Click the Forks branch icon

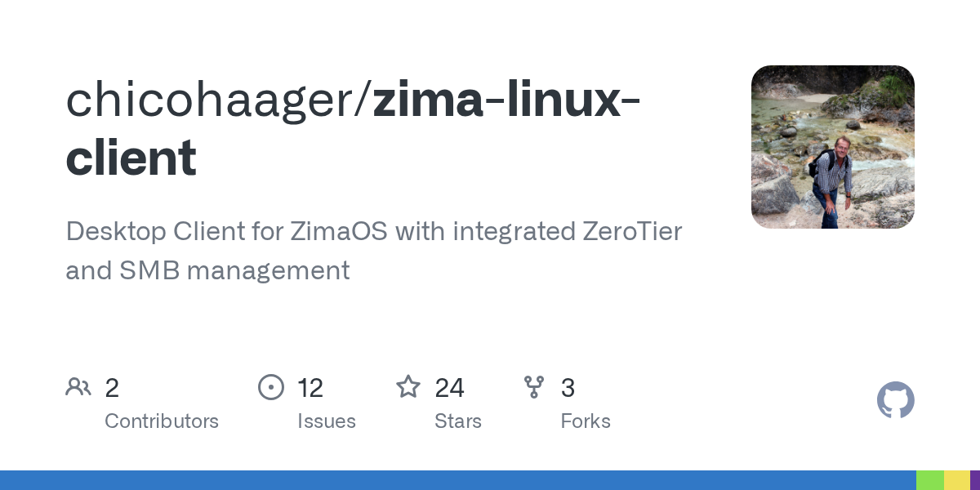[534, 387]
